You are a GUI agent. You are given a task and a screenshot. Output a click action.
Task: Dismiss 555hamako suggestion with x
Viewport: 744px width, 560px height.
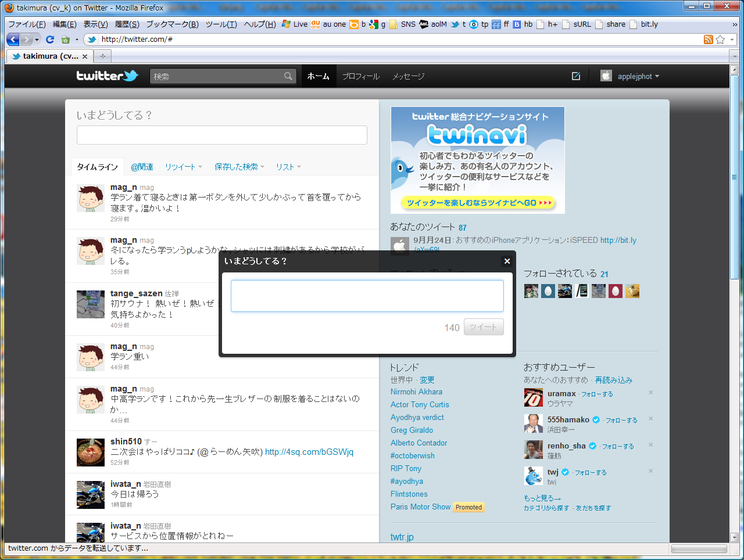[x=650, y=419]
